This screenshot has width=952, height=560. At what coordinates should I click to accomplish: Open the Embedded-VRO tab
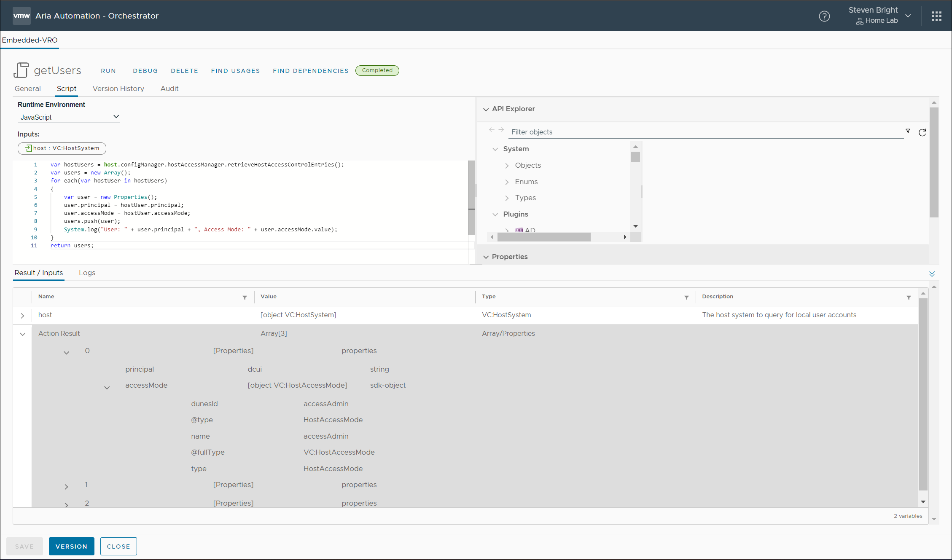point(30,40)
